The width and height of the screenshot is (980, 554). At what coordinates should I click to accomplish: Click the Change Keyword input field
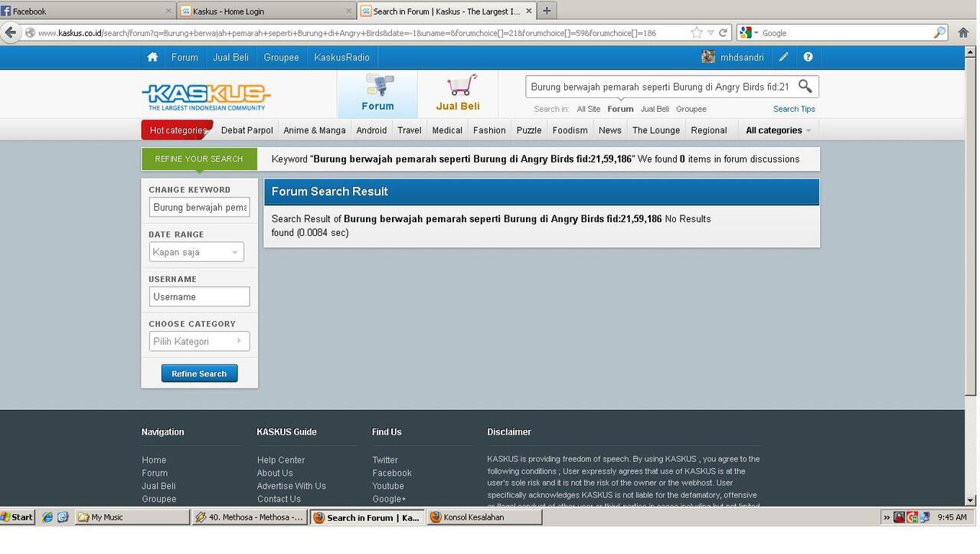pyautogui.click(x=199, y=207)
